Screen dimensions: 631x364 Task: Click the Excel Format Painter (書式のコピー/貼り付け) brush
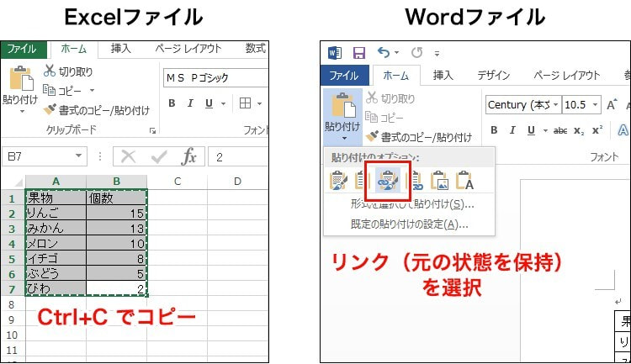click(50, 109)
